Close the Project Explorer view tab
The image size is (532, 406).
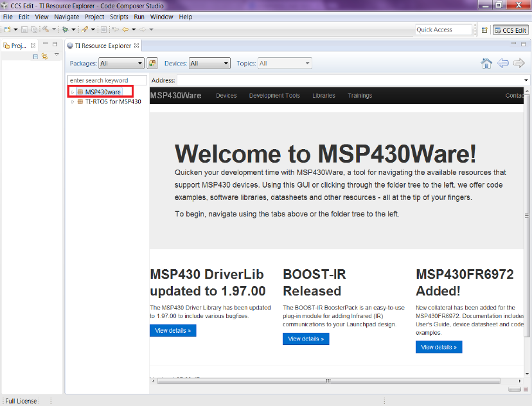33,45
